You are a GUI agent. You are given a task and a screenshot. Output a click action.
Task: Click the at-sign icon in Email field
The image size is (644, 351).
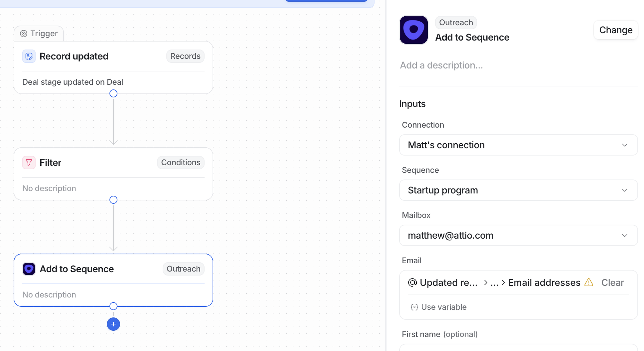[412, 282]
